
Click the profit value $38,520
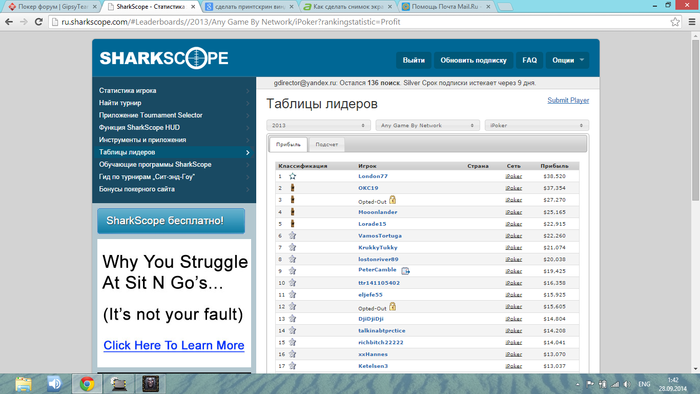(554, 176)
